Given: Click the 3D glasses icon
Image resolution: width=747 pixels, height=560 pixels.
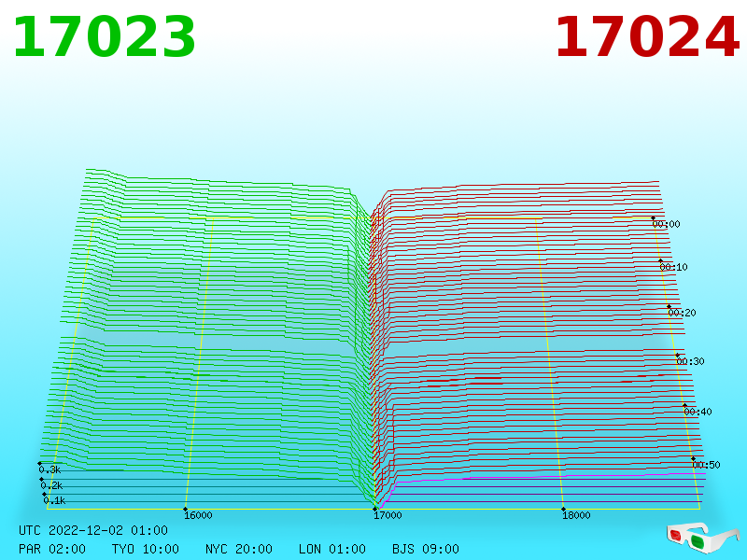Looking at the screenshot, I should (x=703, y=539).
